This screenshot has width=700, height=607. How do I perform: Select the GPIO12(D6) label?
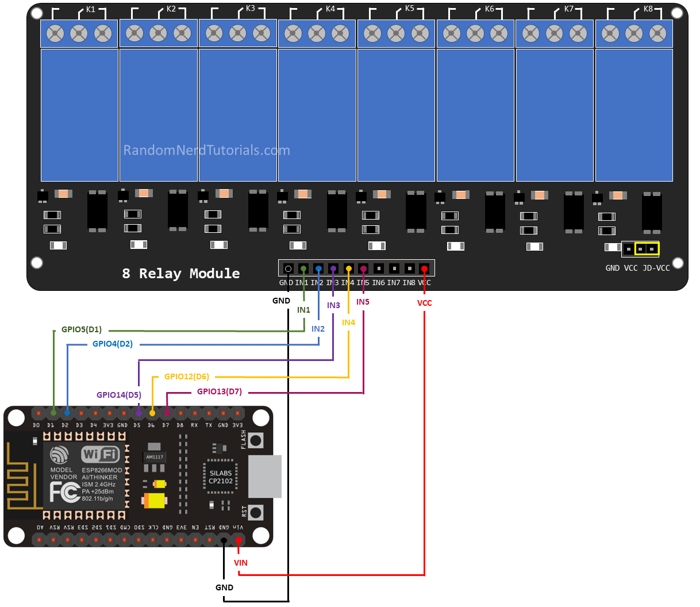click(x=186, y=377)
